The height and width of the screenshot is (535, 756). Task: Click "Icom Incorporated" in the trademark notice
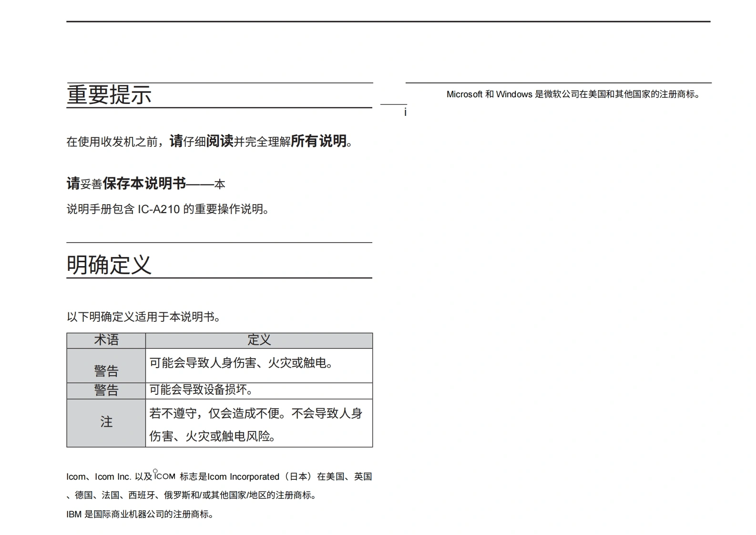click(243, 477)
